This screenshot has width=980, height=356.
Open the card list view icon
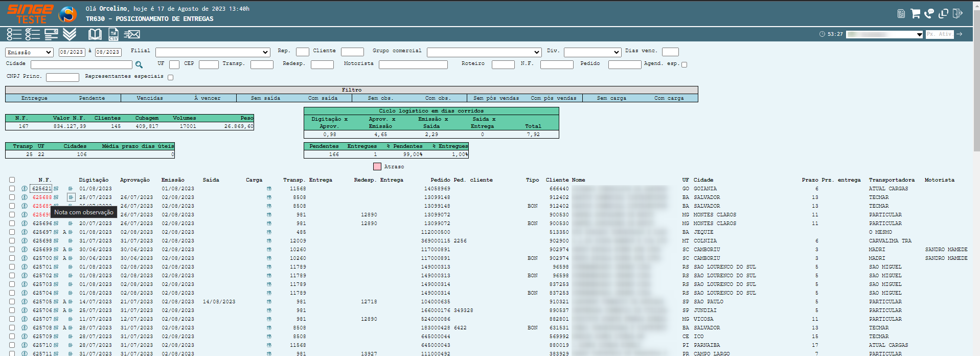(x=51, y=34)
